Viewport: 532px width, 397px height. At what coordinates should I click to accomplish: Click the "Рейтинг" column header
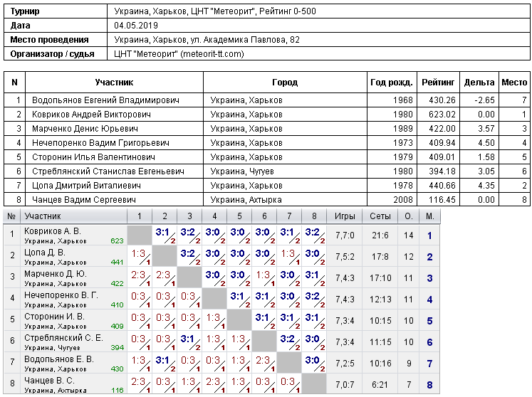coord(438,83)
